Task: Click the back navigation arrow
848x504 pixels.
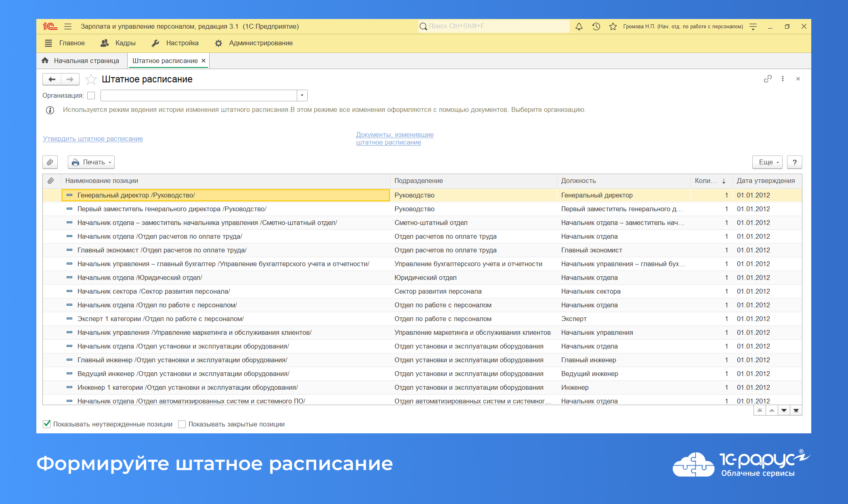Action: click(x=51, y=79)
